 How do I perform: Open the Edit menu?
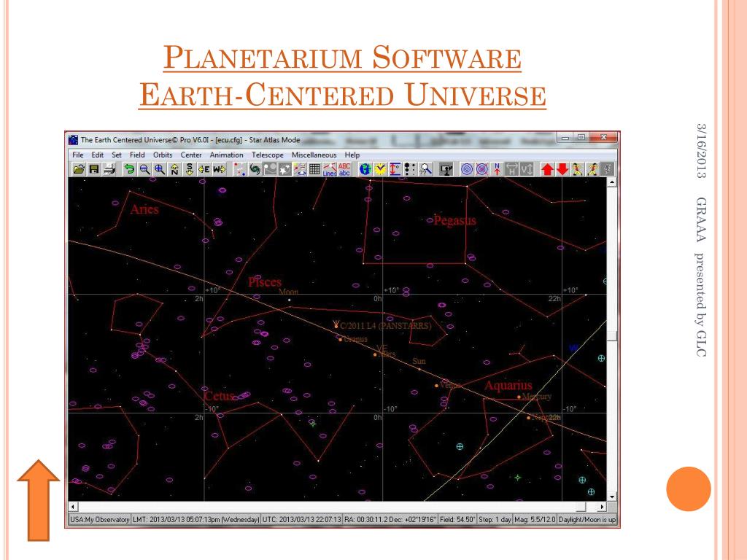click(97, 155)
